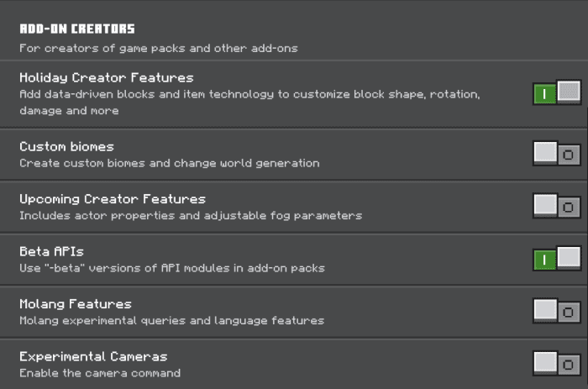Click the Experimental Cameras title text
Screen dimensions: 588x389
click(93, 357)
